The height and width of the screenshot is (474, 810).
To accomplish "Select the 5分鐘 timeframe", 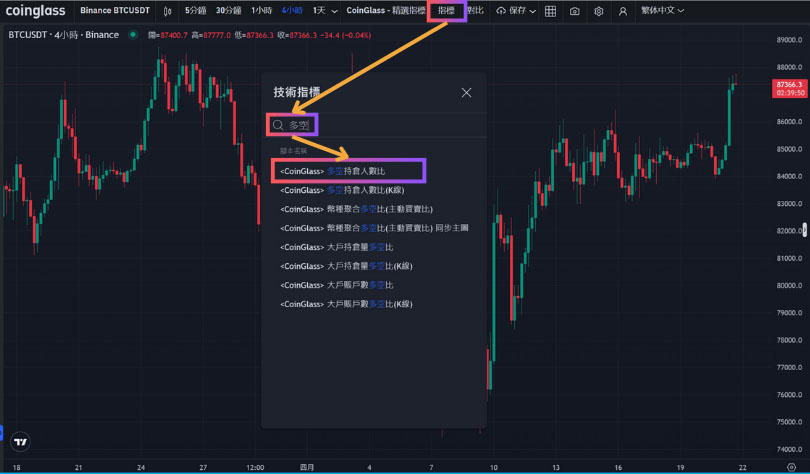I will click(195, 10).
